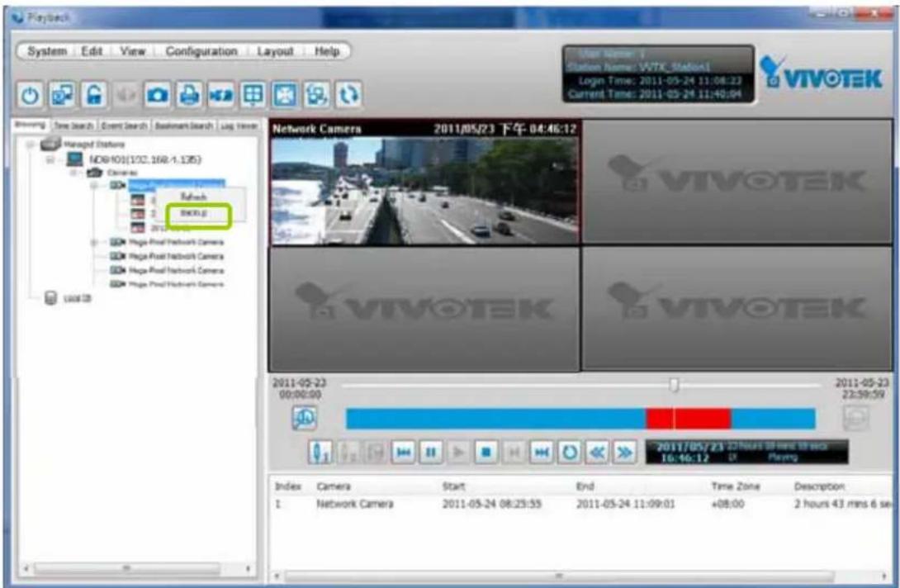The width and height of the screenshot is (900, 588).
Task: Stop the playback with the square button
Action: (486, 453)
